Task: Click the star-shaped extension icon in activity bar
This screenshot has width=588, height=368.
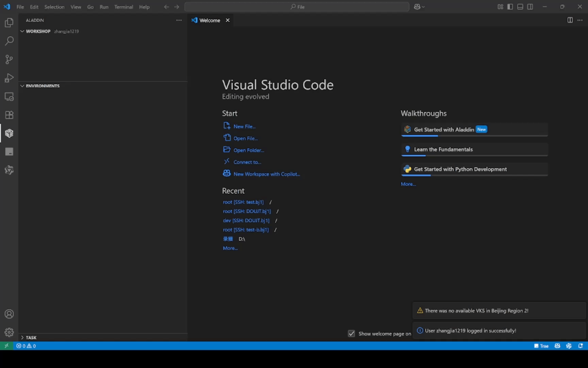Action: 9,170
